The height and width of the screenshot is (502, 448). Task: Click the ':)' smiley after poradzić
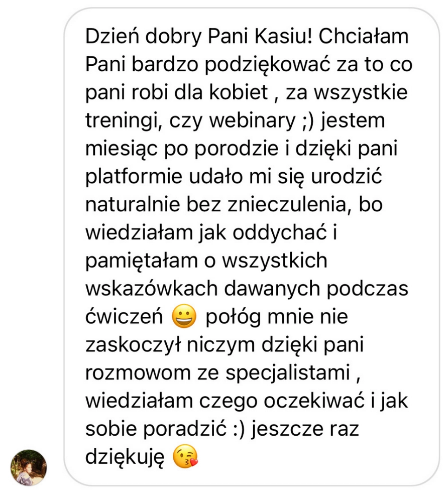tap(239, 430)
